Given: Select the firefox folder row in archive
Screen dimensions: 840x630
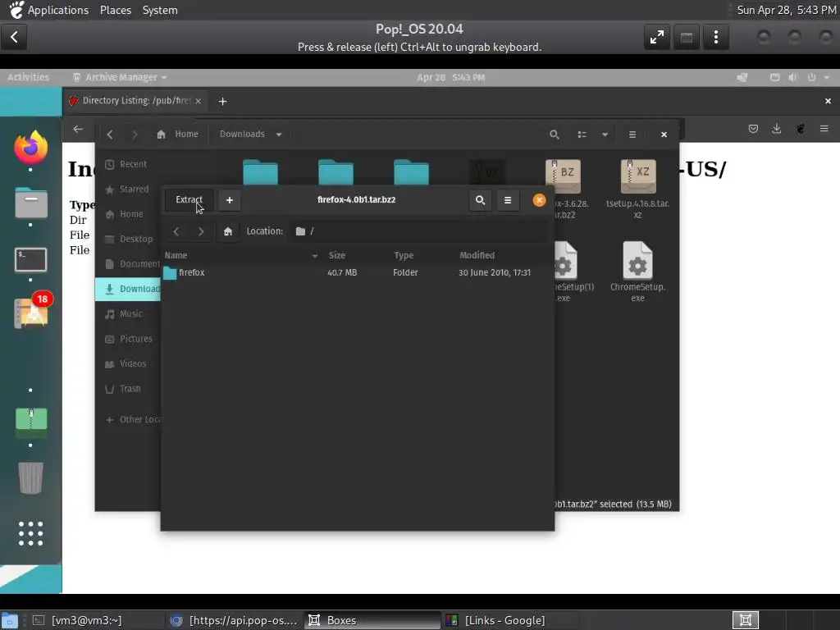Looking at the screenshot, I should coord(358,272).
